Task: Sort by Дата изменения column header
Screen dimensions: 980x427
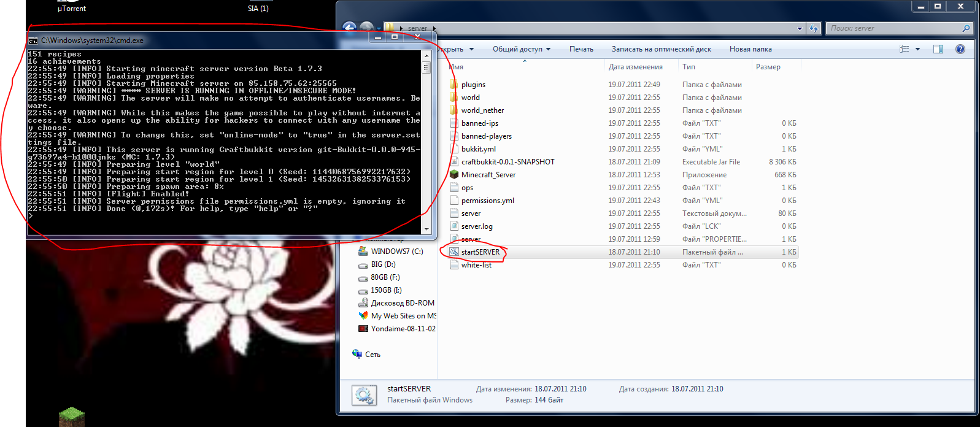Action: pos(635,67)
